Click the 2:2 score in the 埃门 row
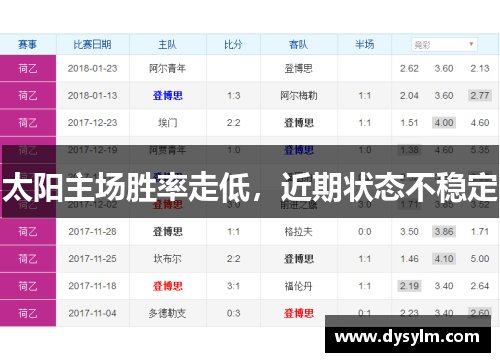This screenshot has width=500, height=362. coord(233,123)
